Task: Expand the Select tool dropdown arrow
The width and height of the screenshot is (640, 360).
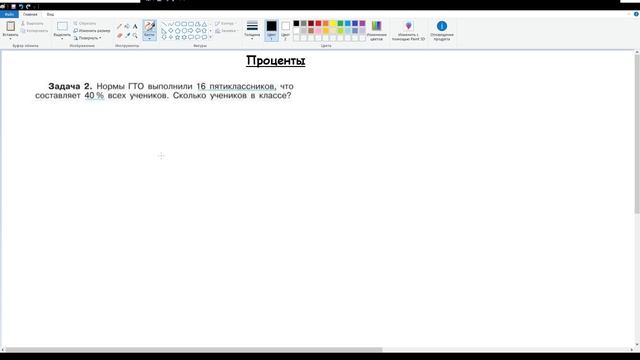Action: tap(62, 39)
